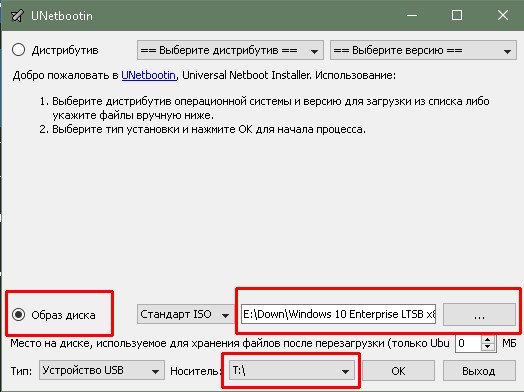
Task: Close the UNetbootin window
Action: pyautogui.click(x=503, y=15)
